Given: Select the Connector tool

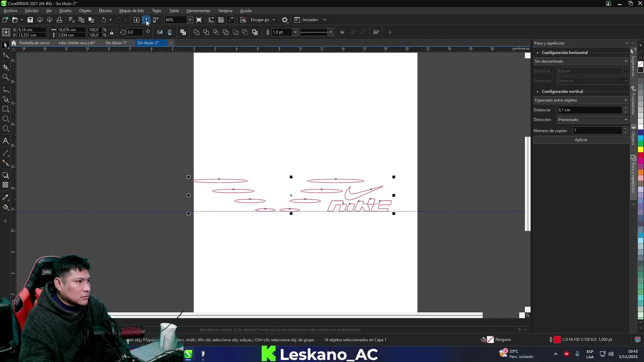Looking at the screenshot, I should [x=6, y=163].
